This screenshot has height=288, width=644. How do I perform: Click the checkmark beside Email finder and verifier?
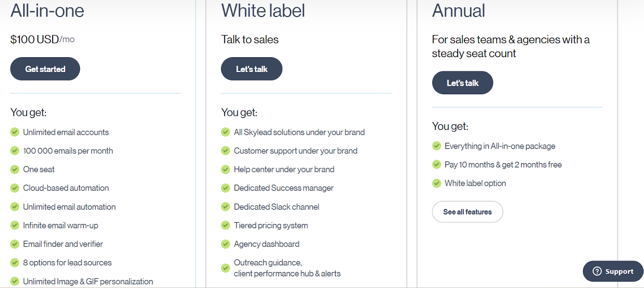pyautogui.click(x=14, y=244)
